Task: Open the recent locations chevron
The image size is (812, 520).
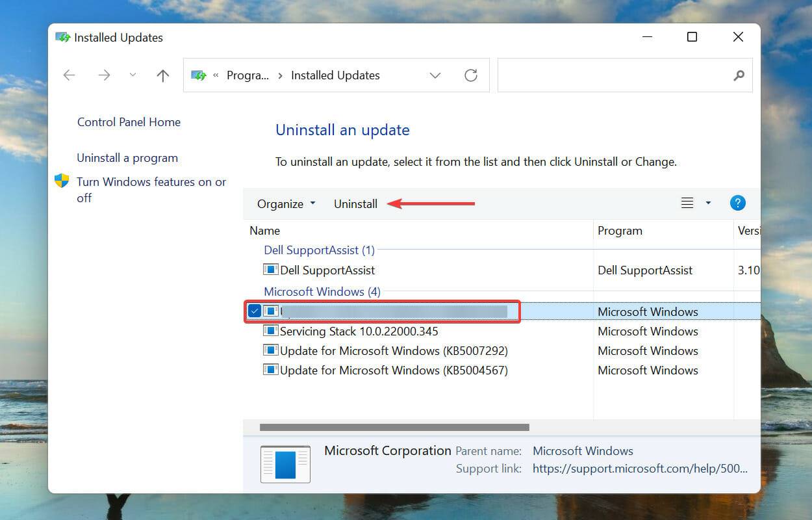Action: click(x=133, y=75)
